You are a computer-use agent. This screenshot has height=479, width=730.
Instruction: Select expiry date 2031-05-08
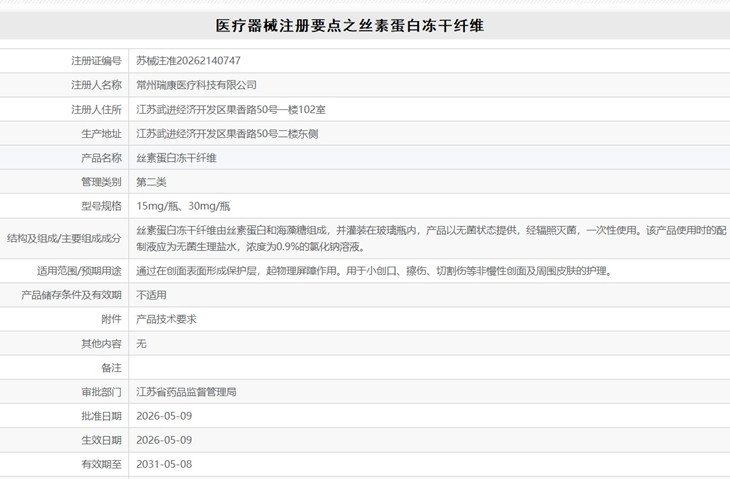164,465
